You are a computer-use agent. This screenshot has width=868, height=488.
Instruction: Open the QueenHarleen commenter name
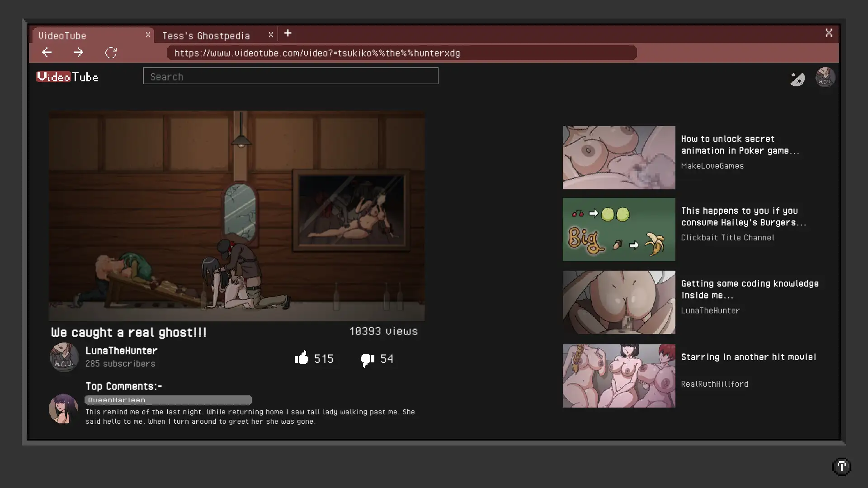(117, 400)
